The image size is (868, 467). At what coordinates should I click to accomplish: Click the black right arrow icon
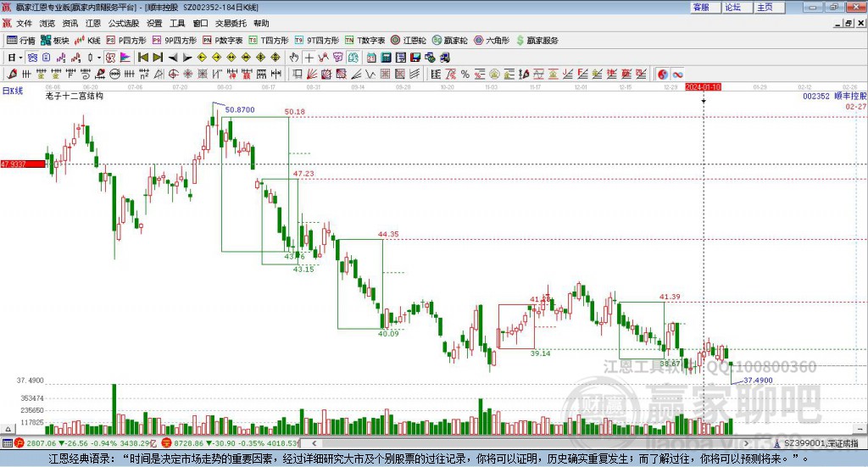[187, 58]
